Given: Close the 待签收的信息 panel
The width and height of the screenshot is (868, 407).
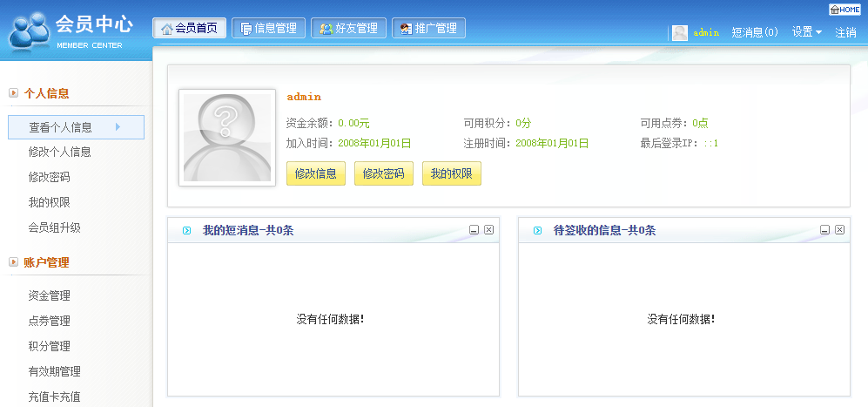Looking at the screenshot, I should pyautogui.click(x=839, y=230).
